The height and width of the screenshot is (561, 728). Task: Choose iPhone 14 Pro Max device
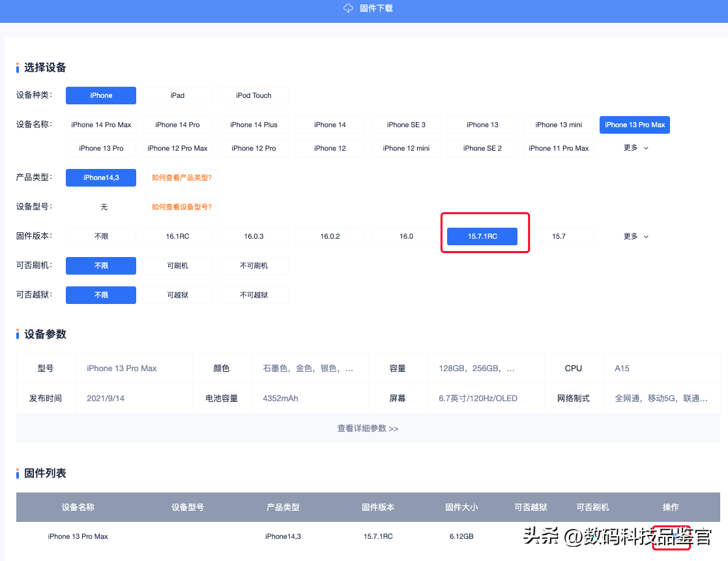click(101, 125)
